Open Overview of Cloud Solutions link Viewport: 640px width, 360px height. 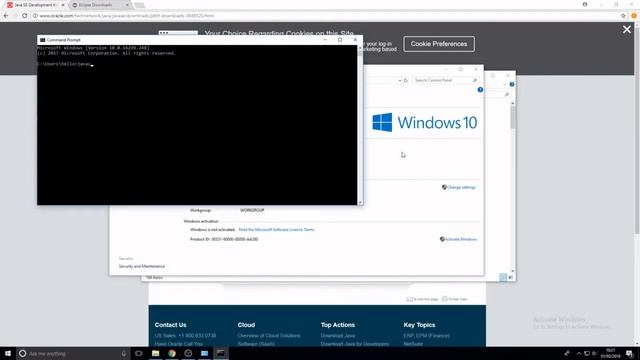(269, 336)
